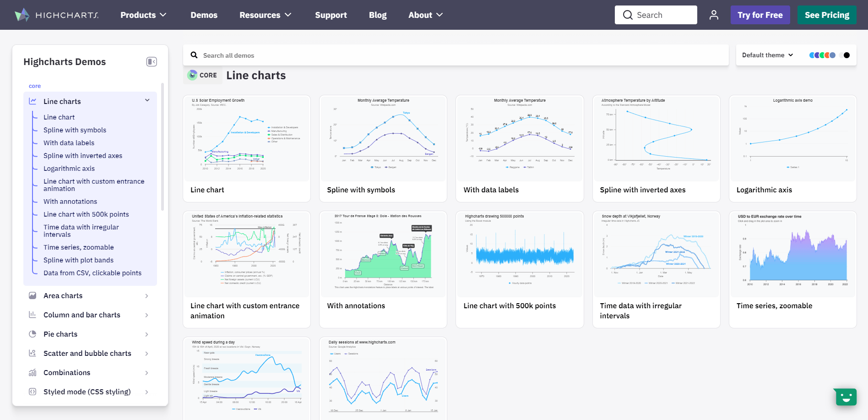Viewport: 868px width, 420px height.
Task: Open Atmosphere Temperature by Altitude thumbnail
Action: [x=656, y=138]
